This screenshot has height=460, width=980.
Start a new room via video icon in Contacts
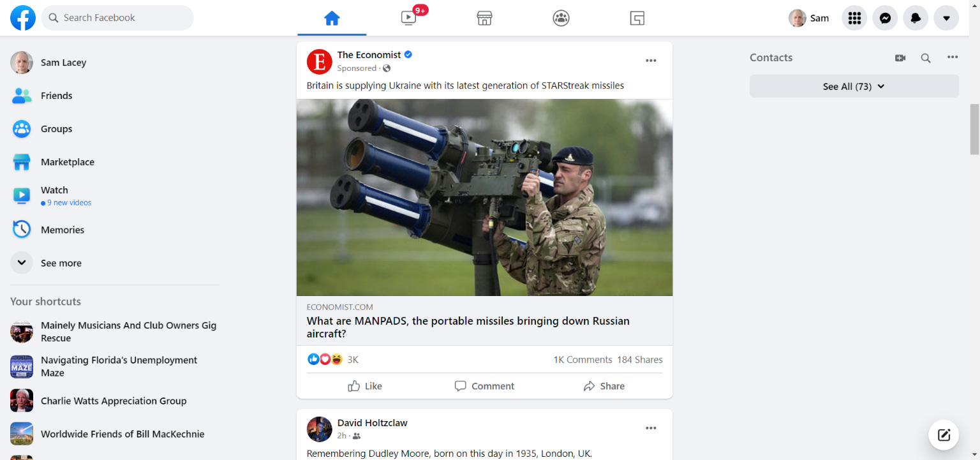tap(900, 58)
